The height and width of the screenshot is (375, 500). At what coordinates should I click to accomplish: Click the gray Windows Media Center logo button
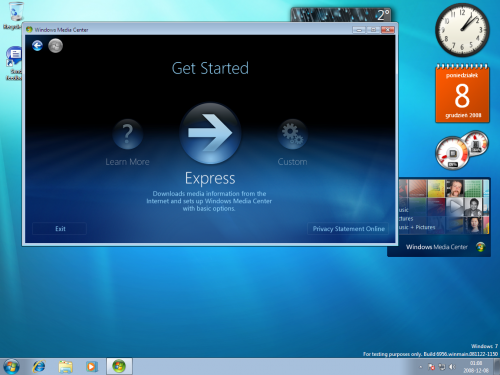click(x=55, y=46)
